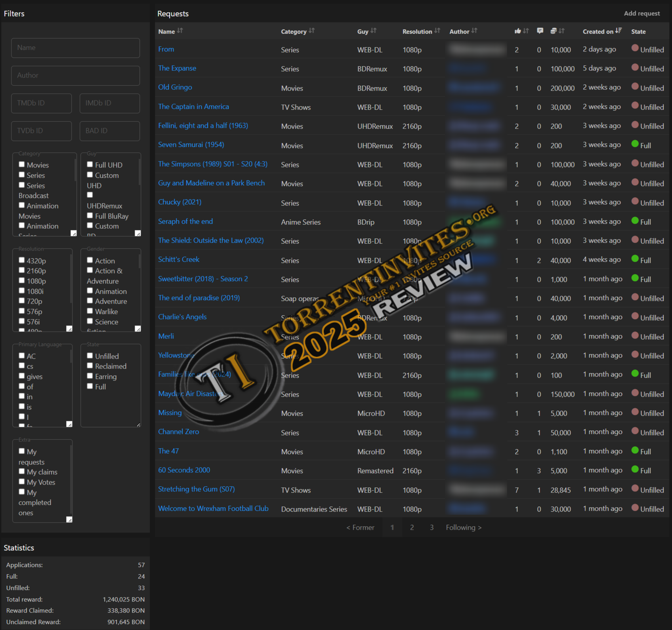Check the Full BluRay checkbox
The height and width of the screenshot is (630, 672).
(x=90, y=215)
